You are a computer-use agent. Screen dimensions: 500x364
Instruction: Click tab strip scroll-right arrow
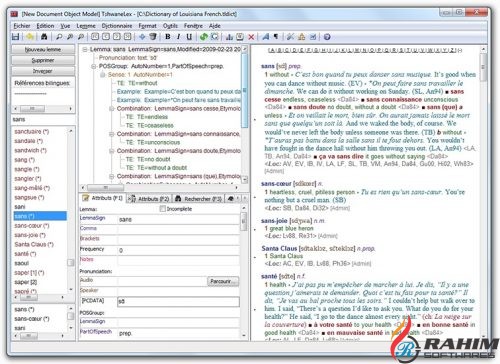(x=245, y=198)
